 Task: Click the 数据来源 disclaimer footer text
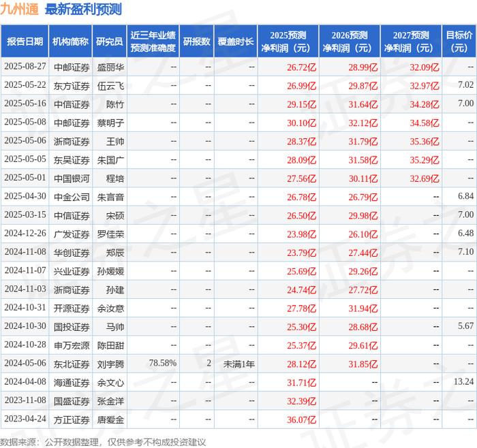[x=103, y=442]
